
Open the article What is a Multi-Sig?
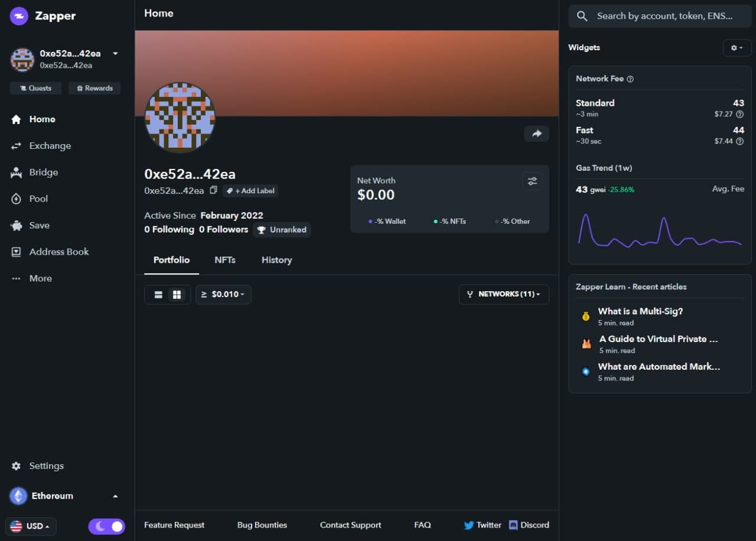640,311
